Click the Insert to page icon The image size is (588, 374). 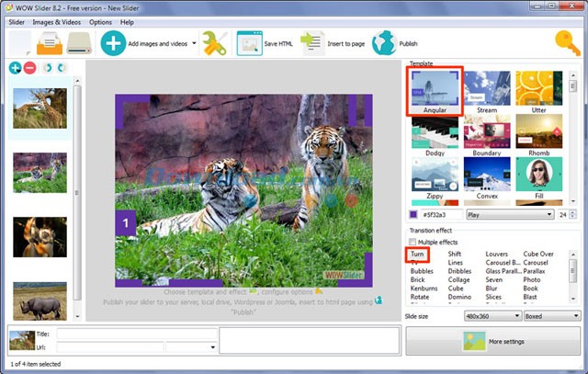[x=312, y=42]
